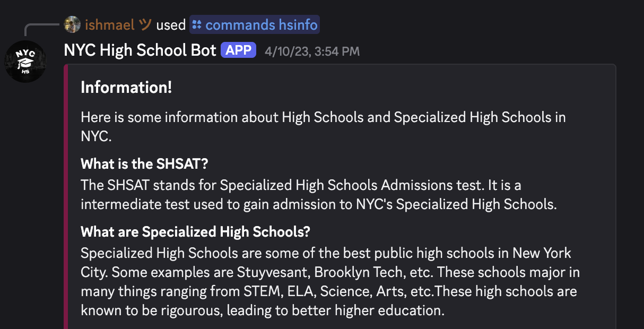Click ishmael's small profile avatar
644x329 pixels.
(72, 24)
